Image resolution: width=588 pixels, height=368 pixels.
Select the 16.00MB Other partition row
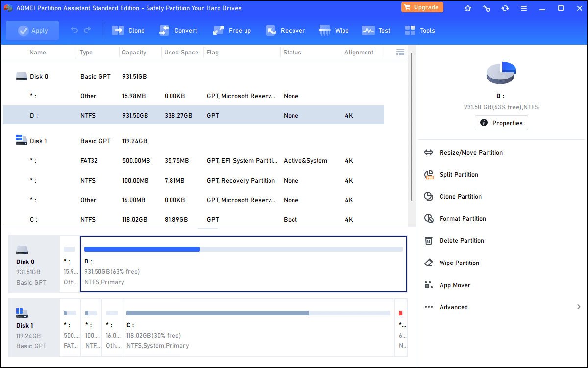(x=194, y=200)
